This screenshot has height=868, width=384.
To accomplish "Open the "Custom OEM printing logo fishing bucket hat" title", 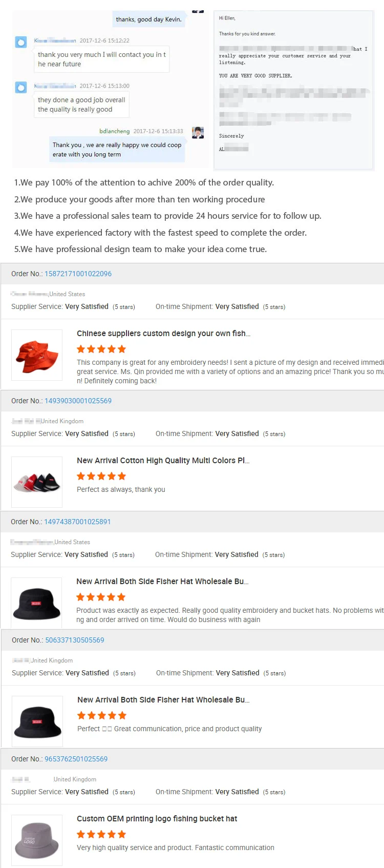I will click(x=157, y=819).
